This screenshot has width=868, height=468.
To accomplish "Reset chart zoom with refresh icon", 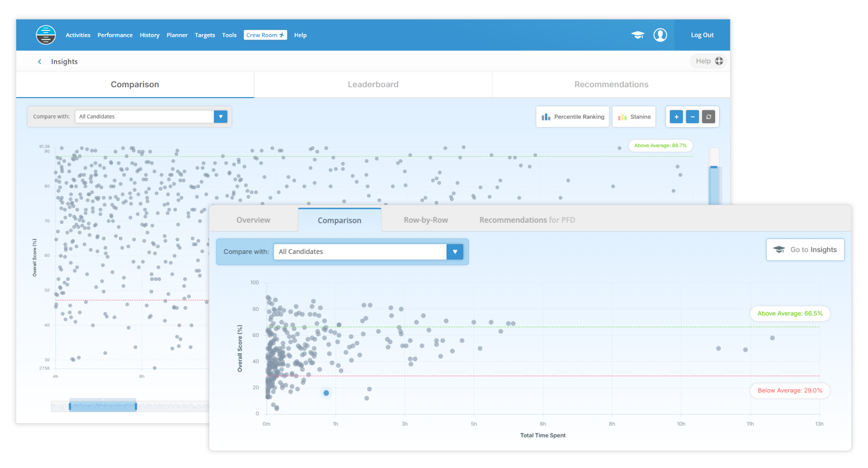I will [x=709, y=117].
